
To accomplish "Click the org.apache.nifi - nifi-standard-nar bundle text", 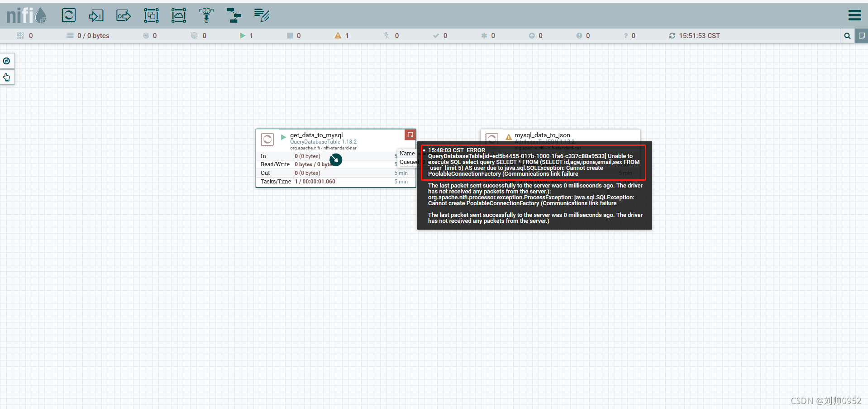I will 323,148.
